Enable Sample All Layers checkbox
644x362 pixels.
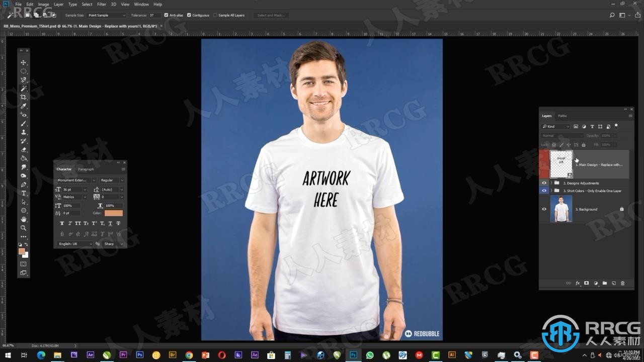pyautogui.click(x=215, y=15)
